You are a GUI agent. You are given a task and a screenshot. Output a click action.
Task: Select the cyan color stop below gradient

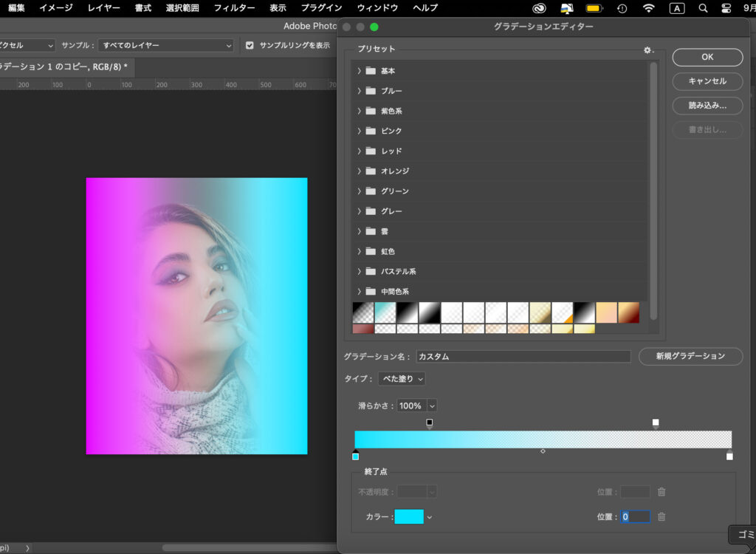coord(356,456)
